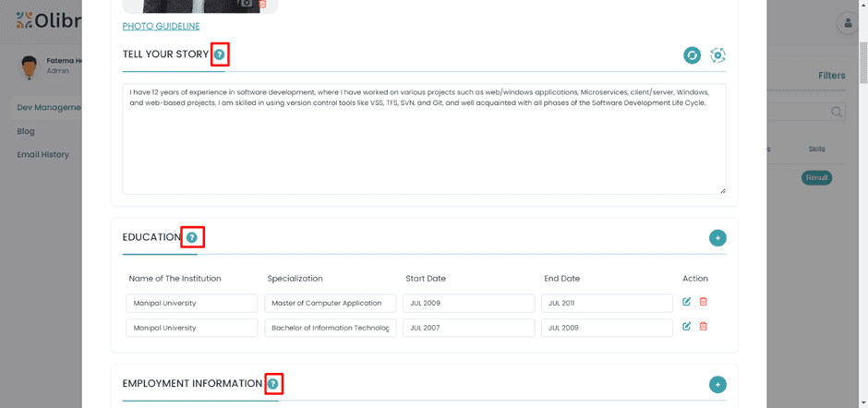This screenshot has height=408, width=868.
Task: Add a new employment record with plus button
Action: [717, 384]
